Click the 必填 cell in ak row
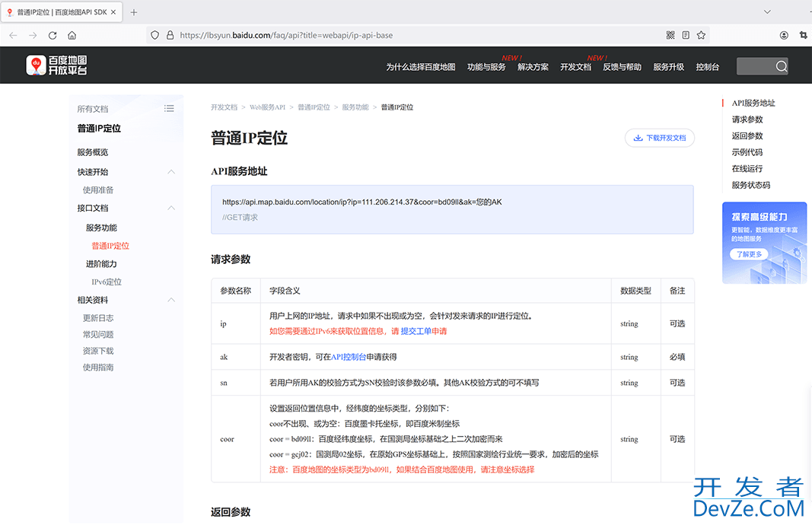812x525 pixels. (x=677, y=358)
